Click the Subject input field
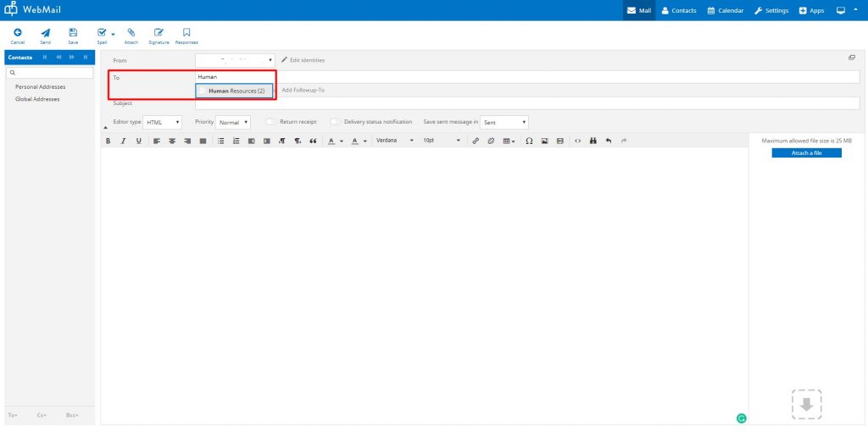This screenshot has height=432, width=868. pyautogui.click(x=526, y=103)
